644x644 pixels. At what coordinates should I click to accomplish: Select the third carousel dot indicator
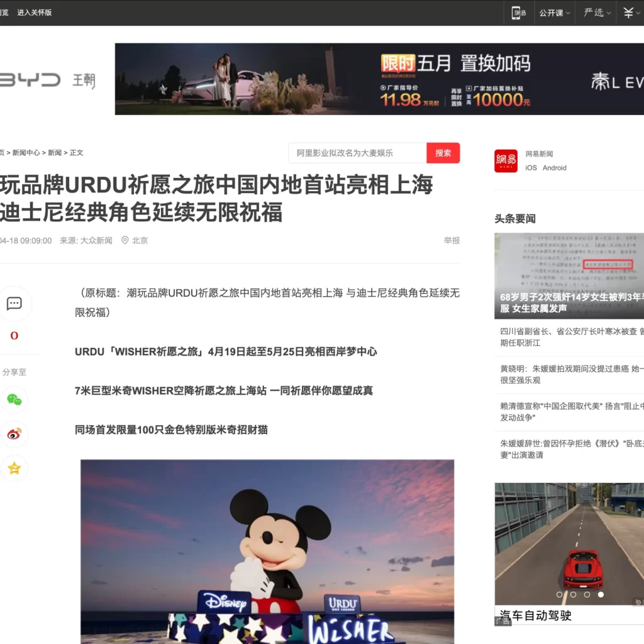pyautogui.click(x=587, y=595)
